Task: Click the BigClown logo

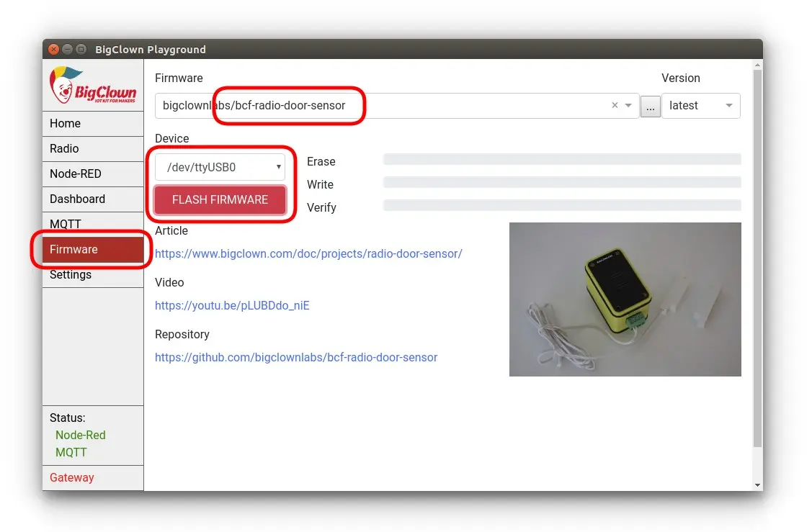Action: 93,85
